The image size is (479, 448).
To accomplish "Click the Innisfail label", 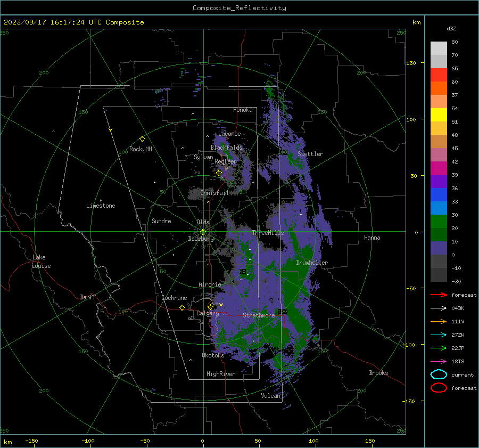I will (214, 193).
